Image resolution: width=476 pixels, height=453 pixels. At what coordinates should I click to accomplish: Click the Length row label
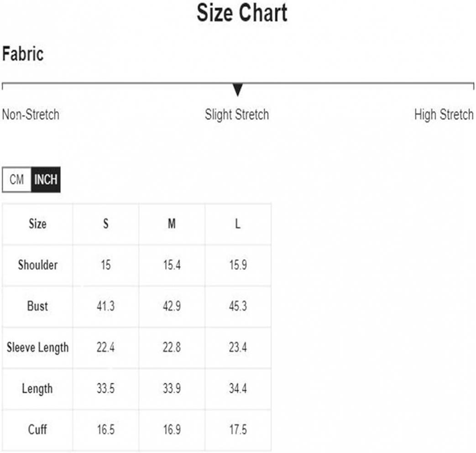pyautogui.click(x=37, y=389)
